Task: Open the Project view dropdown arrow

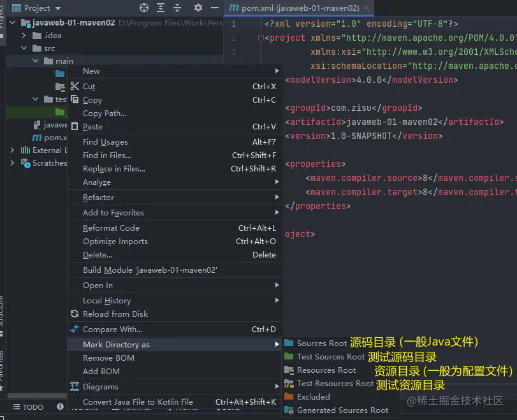Action: tap(58, 8)
